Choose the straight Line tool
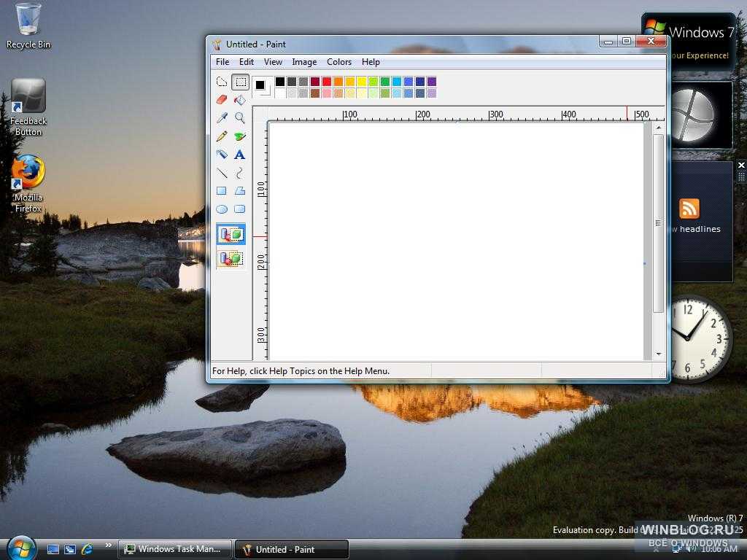 point(222,173)
